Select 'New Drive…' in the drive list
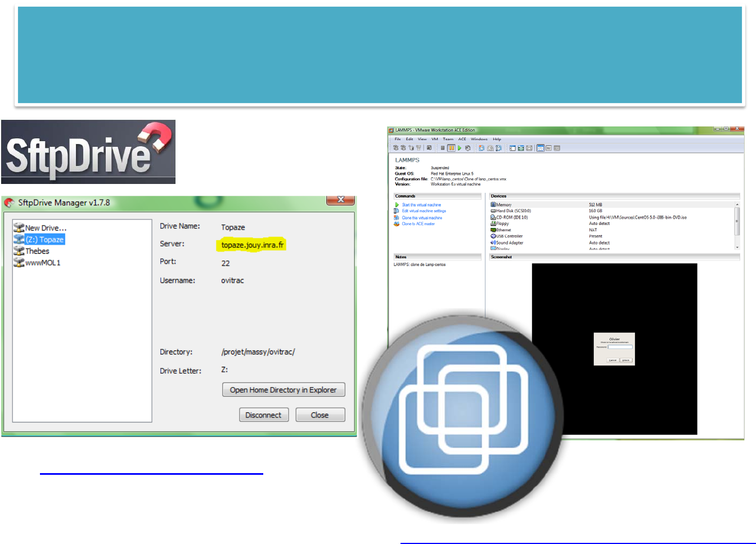Image resolution: width=756 pixels, height=544 pixels. coord(46,228)
